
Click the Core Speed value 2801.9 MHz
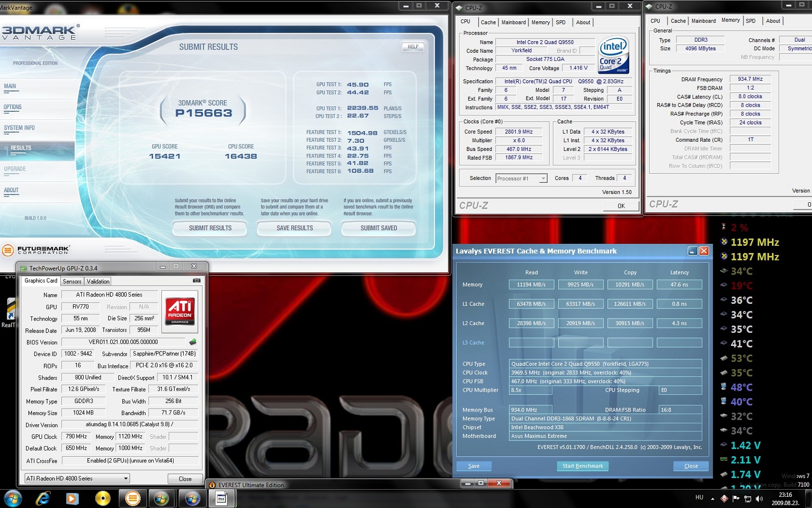(519, 132)
